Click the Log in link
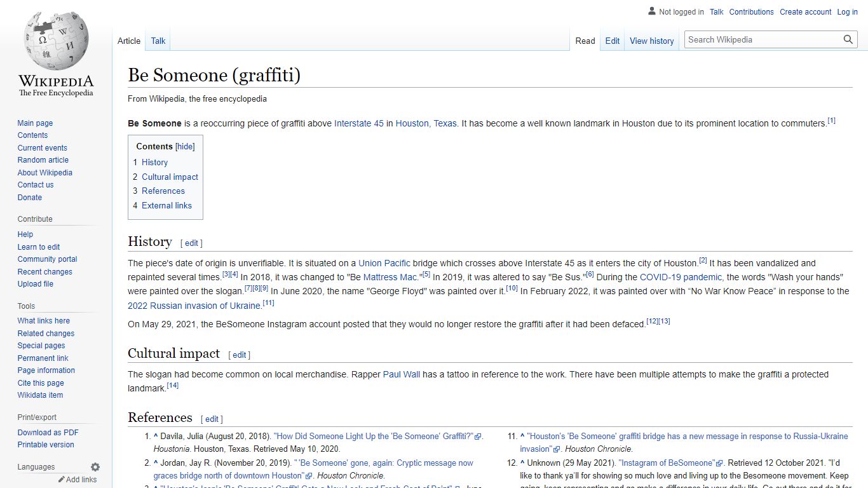 tap(848, 11)
